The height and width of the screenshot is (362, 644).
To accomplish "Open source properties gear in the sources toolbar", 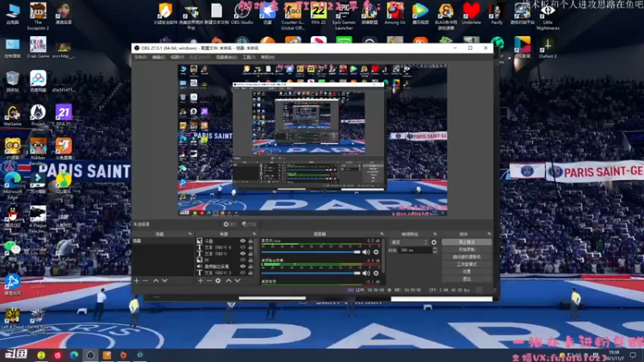I will point(218,281).
